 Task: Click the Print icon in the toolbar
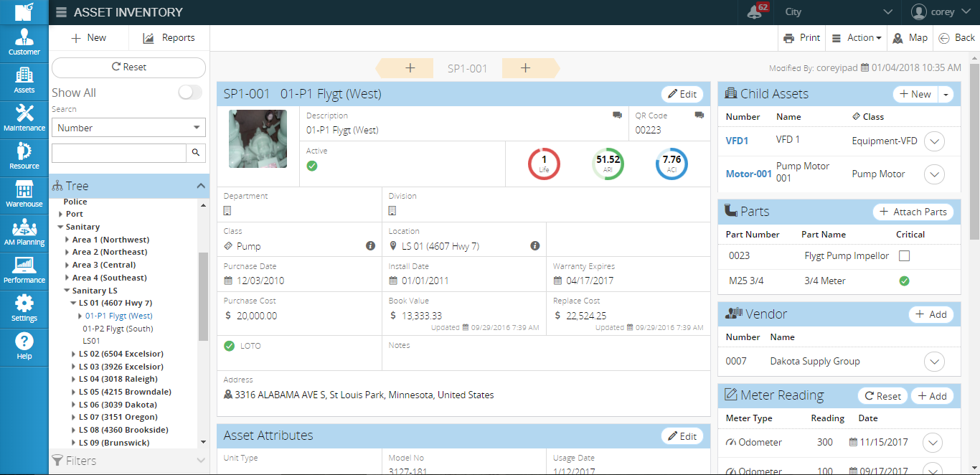[801, 37]
